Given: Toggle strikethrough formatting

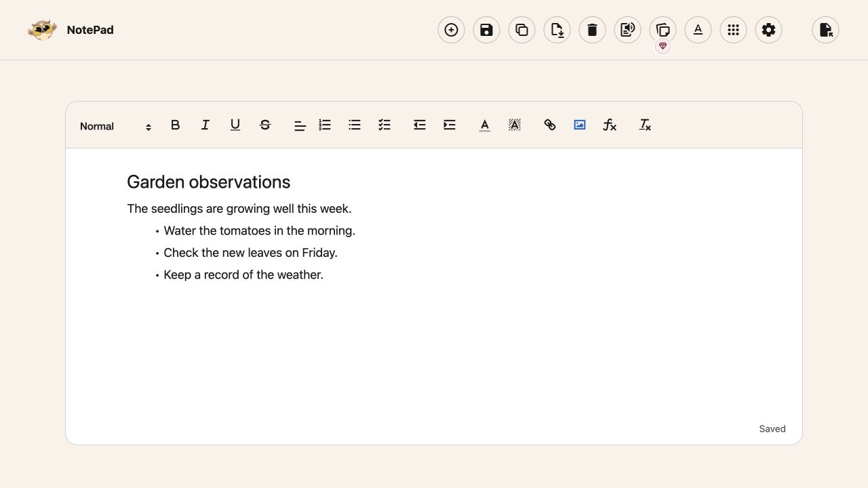Looking at the screenshot, I should [264, 125].
